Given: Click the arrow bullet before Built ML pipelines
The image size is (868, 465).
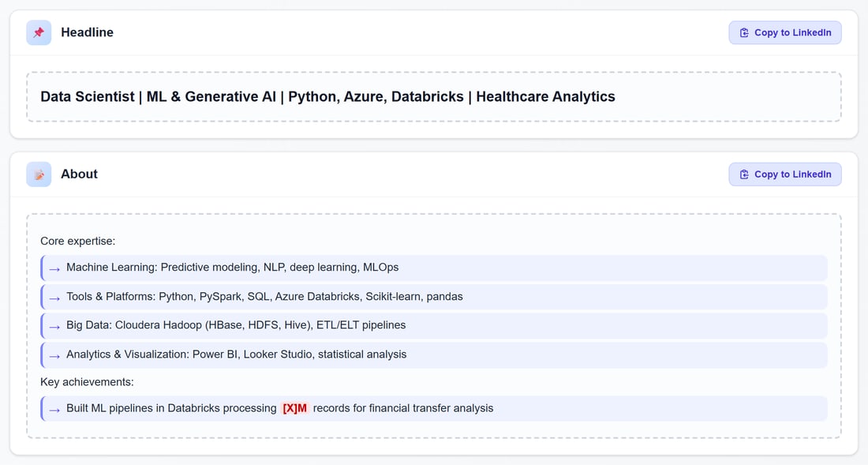Looking at the screenshot, I should coord(54,411).
